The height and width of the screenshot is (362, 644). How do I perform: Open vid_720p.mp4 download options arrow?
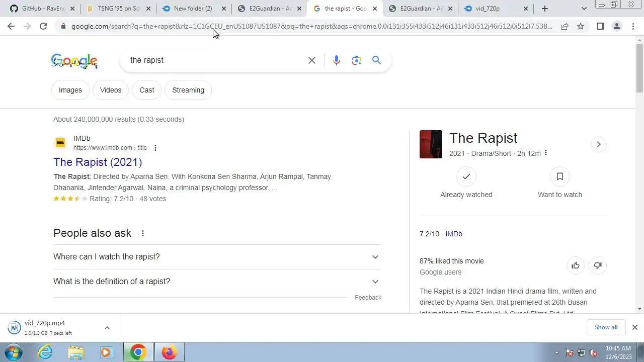pos(107,328)
